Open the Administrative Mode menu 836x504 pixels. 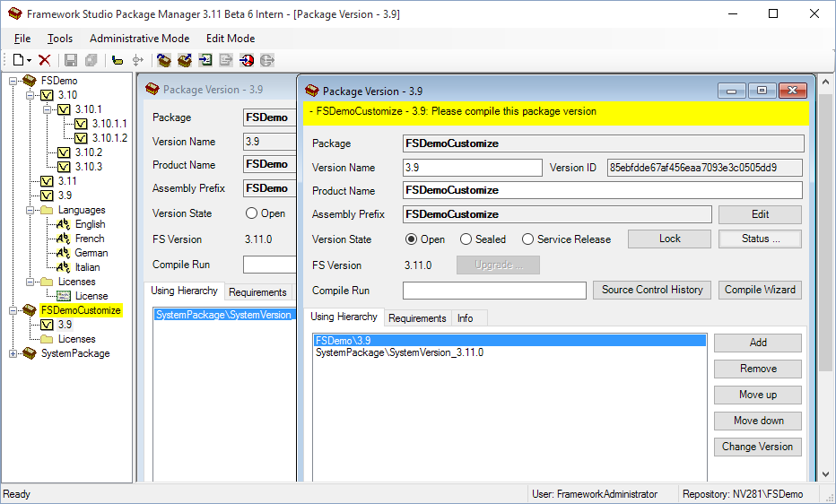click(139, 39)
